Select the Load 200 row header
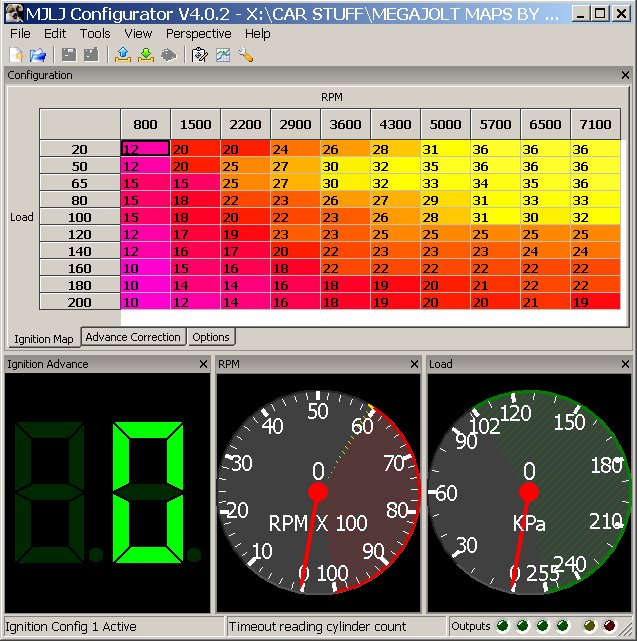This screenshot has width=637, height=641. [x=80, y=302]
